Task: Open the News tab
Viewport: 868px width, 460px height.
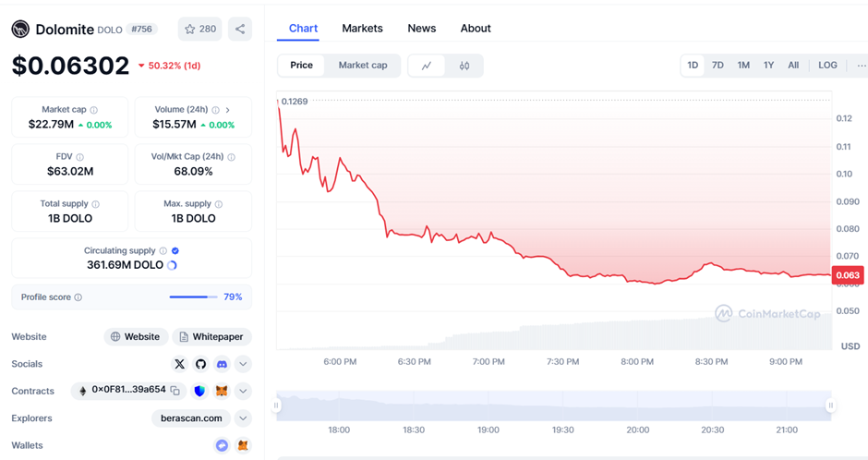Action: tap(422, 29)
